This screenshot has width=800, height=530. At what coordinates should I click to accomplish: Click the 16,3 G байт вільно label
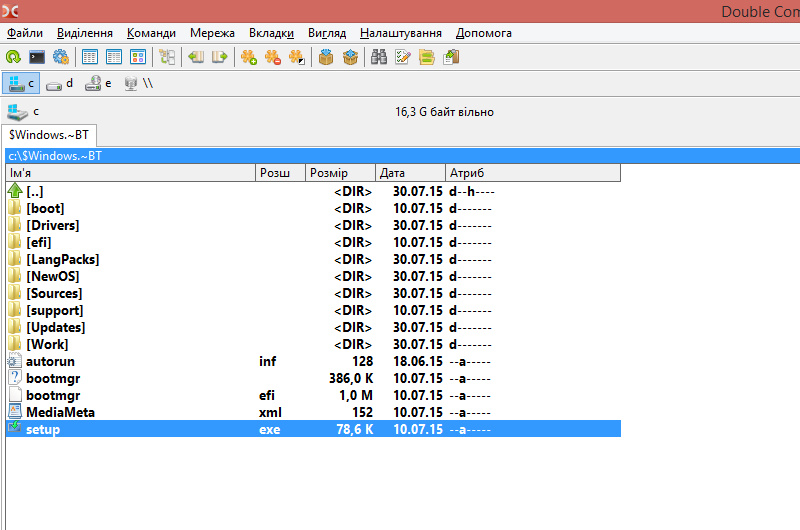[x=444, y=112]
